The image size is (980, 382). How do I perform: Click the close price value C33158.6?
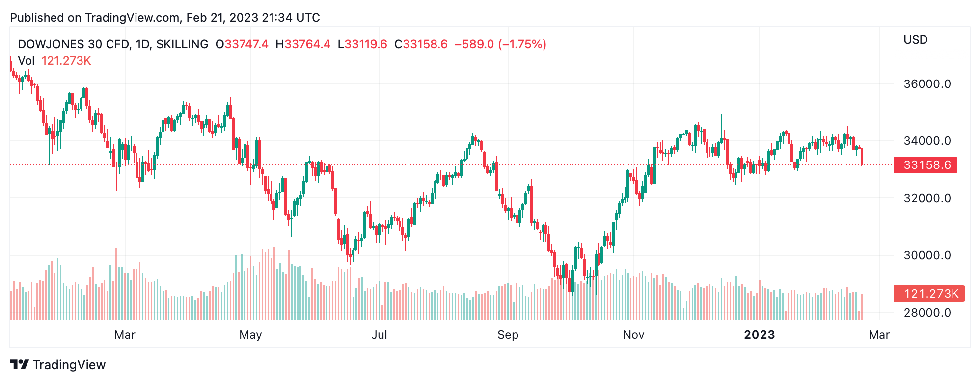pos(421,44)
